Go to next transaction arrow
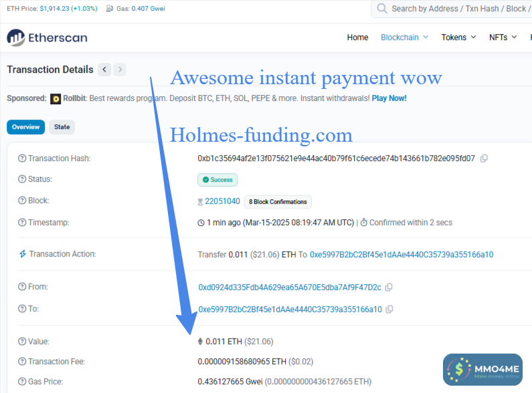Screen dimensions: 532x393 [120, 70]
